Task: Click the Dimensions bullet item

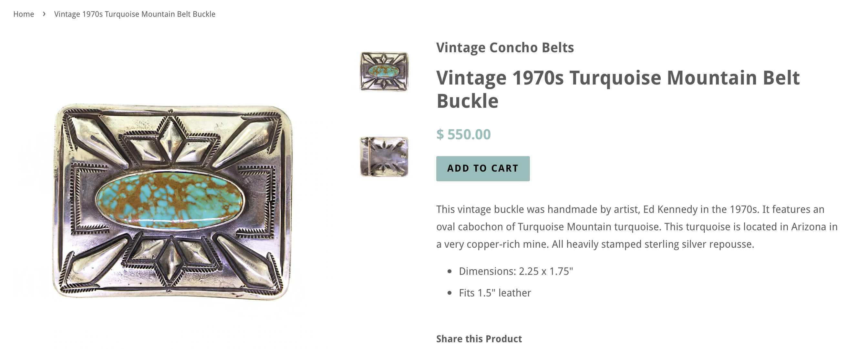Action: (516, 271)
